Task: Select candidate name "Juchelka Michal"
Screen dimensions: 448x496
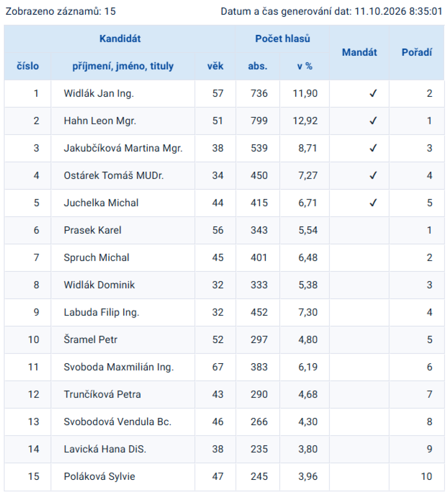Action: pos(101,203)
